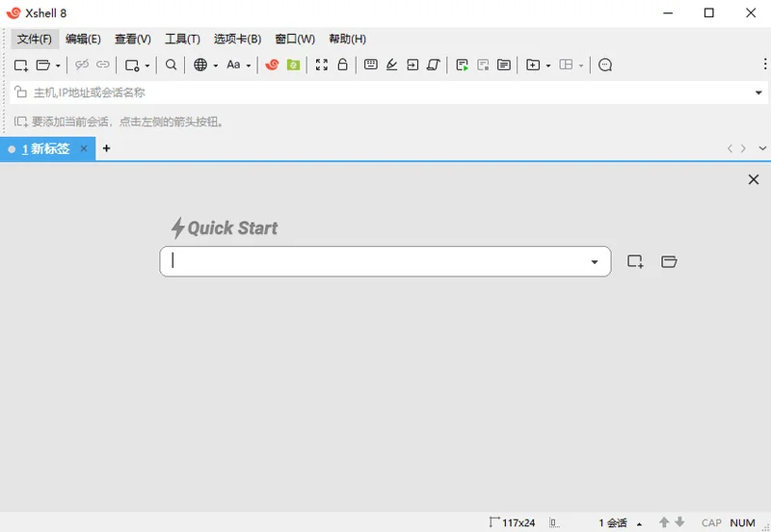This screenshot has width=771, height=532.
Task: Click open sessions folder beside Quick Start
Action: tap(669, 261)
